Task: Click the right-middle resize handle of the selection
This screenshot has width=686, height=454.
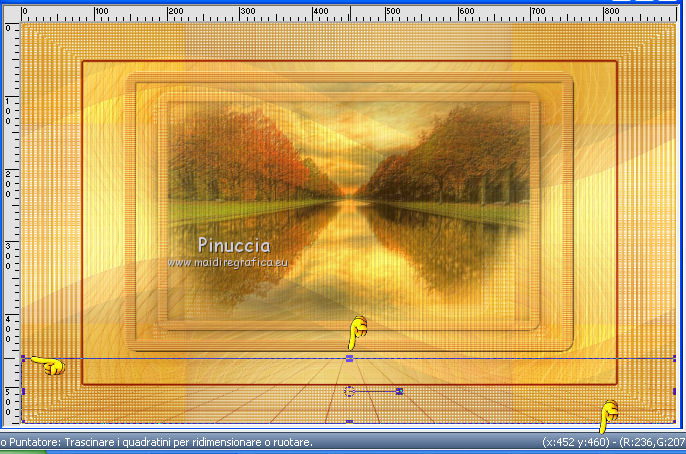Action: [x=675, y=391]
